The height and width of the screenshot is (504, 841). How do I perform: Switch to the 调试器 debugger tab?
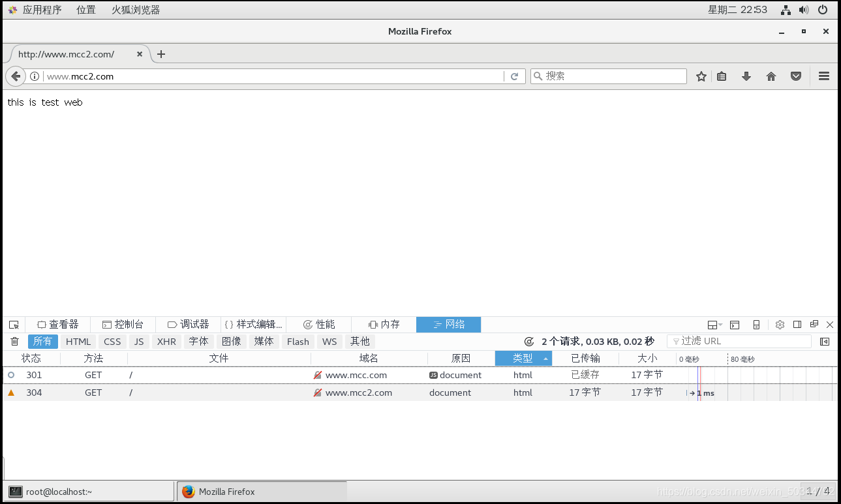(x=188, y=325)
